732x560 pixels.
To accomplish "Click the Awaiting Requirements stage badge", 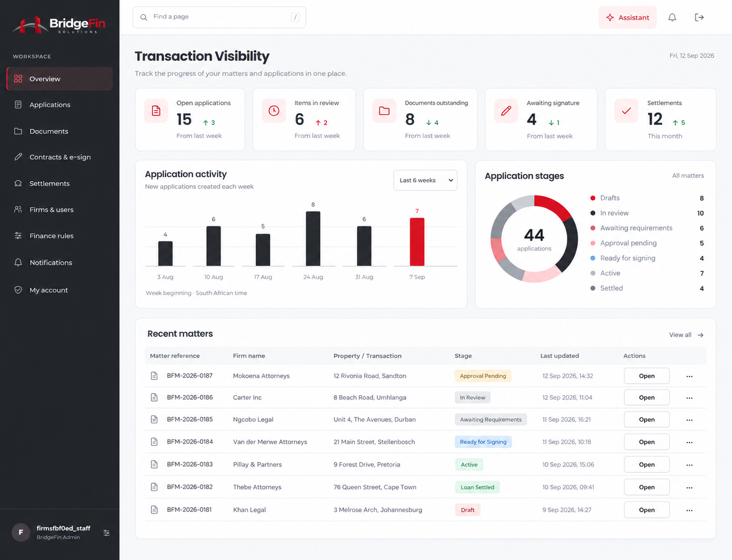I will (491, 420).
